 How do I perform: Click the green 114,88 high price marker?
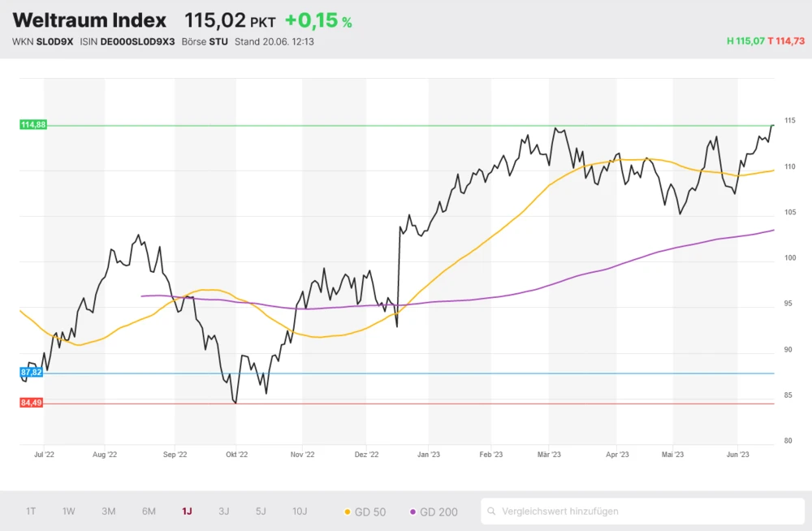(32, 124)
